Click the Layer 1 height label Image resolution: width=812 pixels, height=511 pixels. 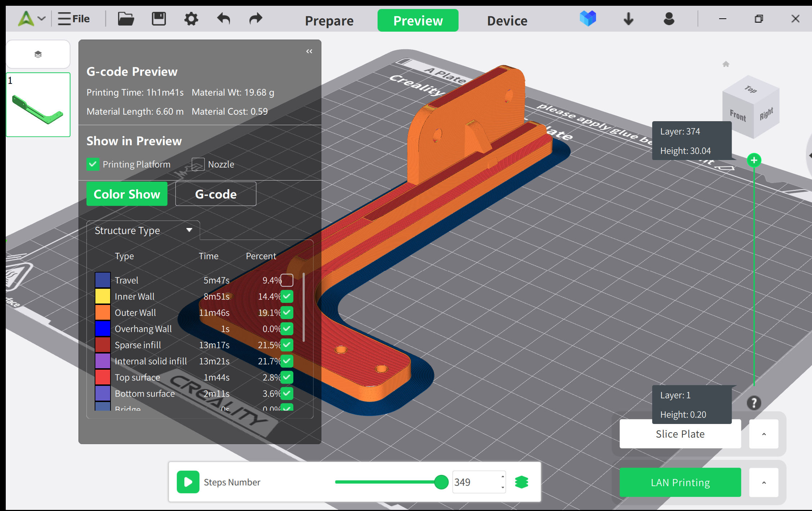point(691,405)
